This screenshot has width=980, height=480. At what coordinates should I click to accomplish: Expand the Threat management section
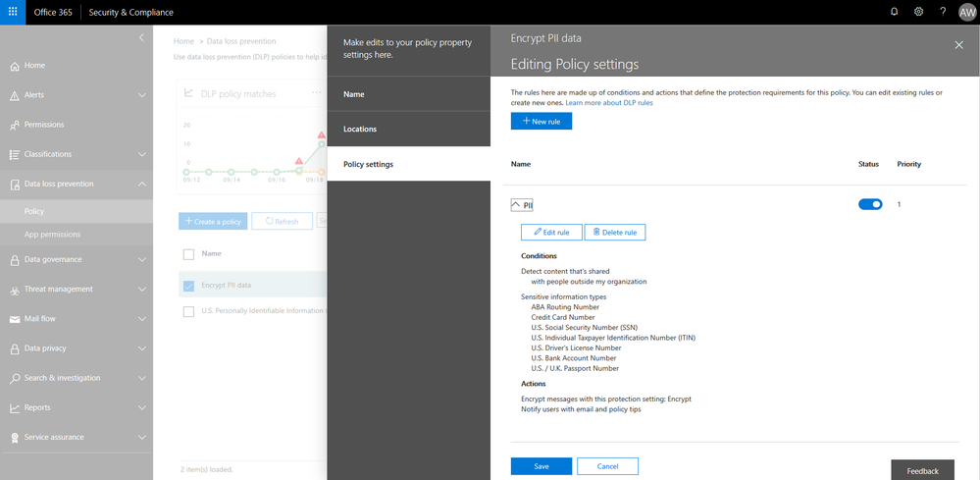(x=77, y=289)
